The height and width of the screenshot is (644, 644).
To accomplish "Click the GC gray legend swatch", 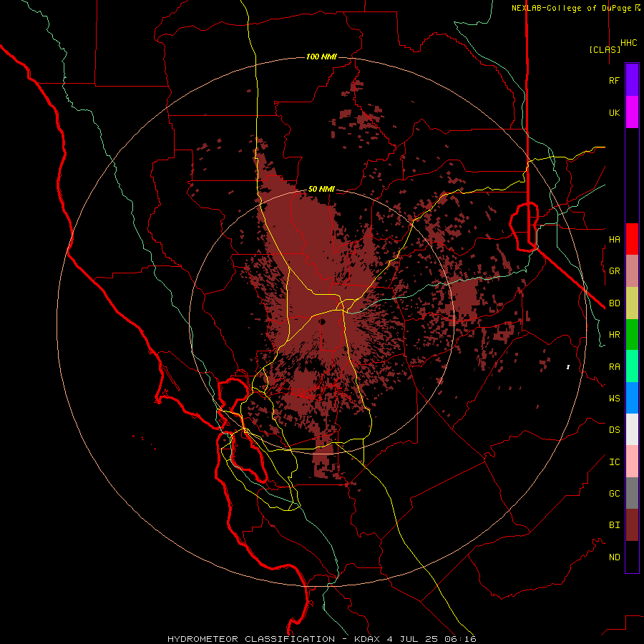I will (x=632, y=493).
